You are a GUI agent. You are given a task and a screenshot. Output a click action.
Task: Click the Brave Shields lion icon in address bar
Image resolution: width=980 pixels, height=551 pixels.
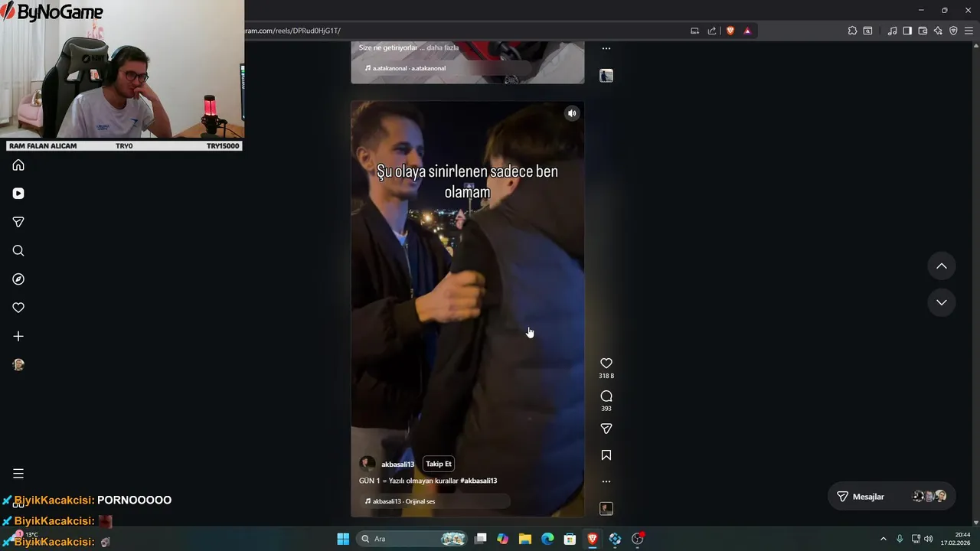click(x=730, y=31)
